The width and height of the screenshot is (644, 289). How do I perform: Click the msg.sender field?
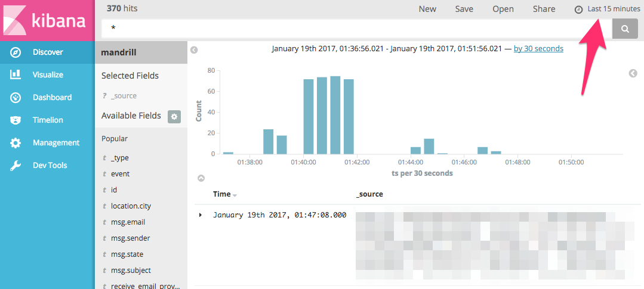131,238
